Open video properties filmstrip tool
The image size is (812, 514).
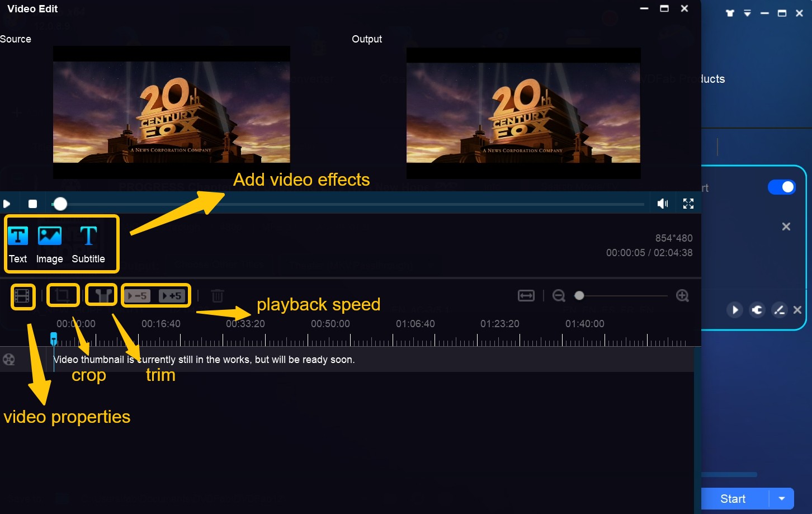pyautogui.click(x=23, y=296)
